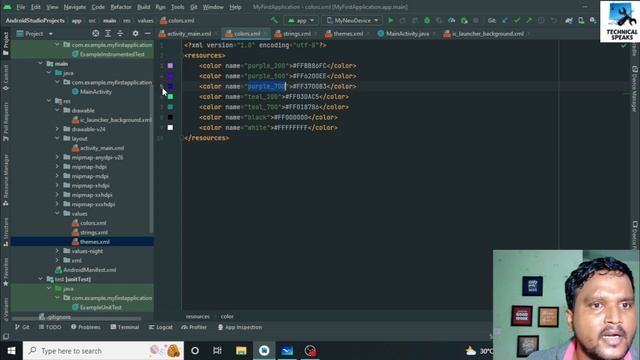Open the Profiler tool window
The width and height of the screenshot is (640, 360).
194,327
